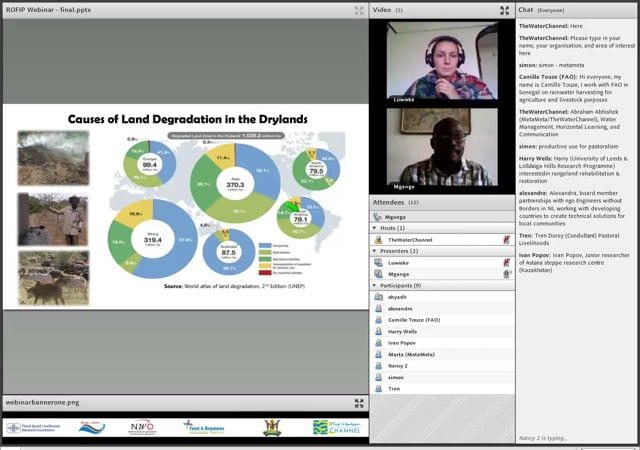Screen dimensions: 640x450
Task: Select the ROFIP Webinar - final.pptx title
Action: click(x=48, y=10)
